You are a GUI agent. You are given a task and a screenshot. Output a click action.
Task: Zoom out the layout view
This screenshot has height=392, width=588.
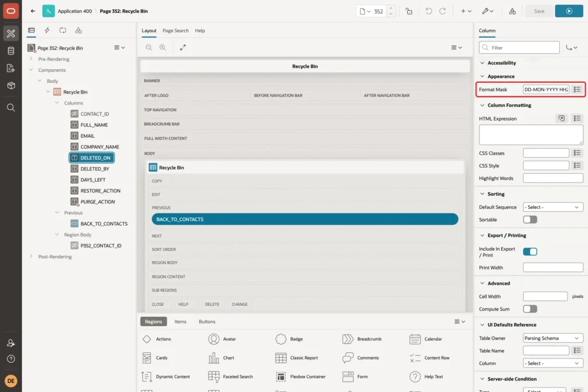pyautogui.click(x=149, y=47)
